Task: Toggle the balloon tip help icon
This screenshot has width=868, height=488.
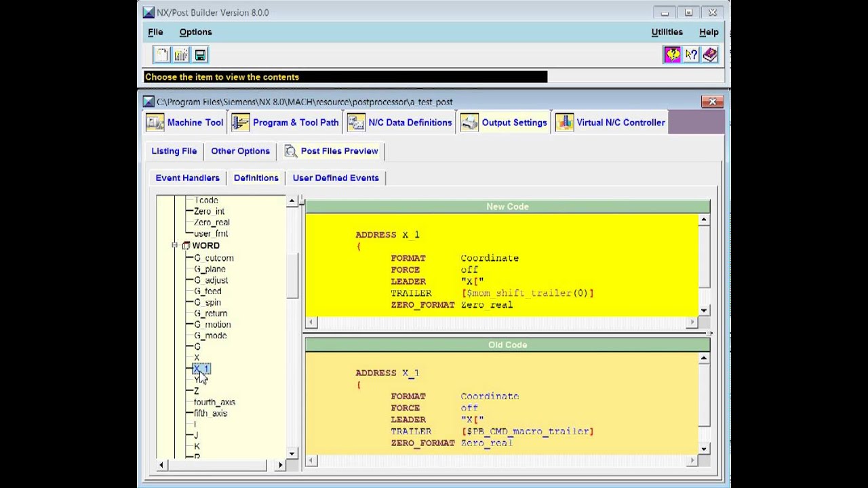Action: tap(672, 55)
